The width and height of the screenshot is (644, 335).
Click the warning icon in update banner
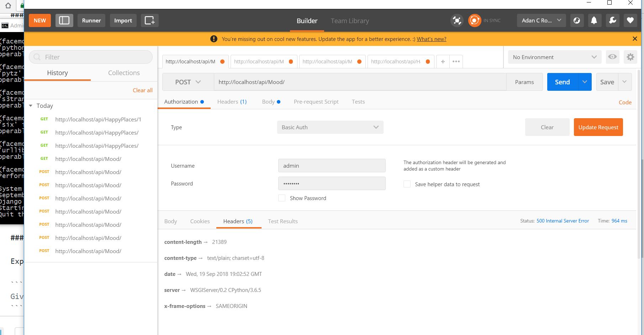214,39
